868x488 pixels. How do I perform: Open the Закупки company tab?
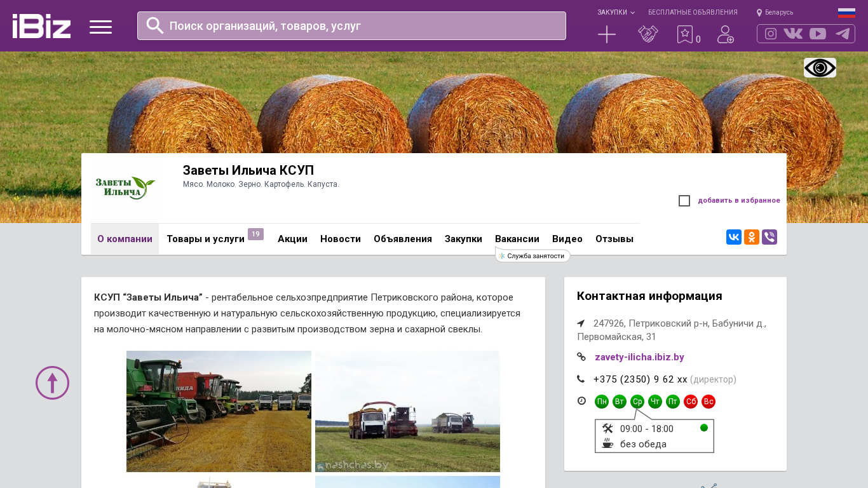coord(463,239)
